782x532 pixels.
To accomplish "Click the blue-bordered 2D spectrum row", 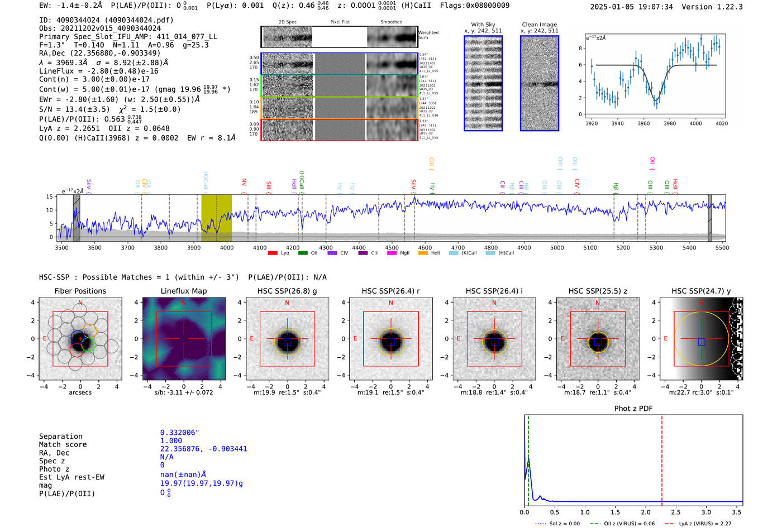I will 339,64.
